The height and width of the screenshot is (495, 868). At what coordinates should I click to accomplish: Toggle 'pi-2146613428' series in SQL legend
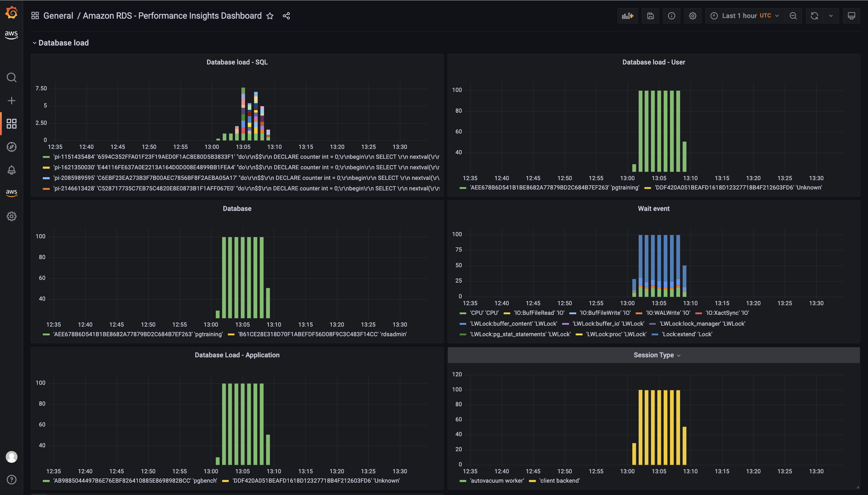tap(246, 188)
